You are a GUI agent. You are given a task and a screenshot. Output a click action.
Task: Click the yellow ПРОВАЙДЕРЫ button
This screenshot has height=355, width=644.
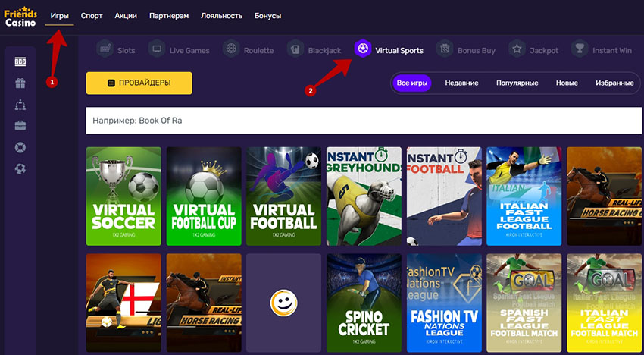[139, 83]
